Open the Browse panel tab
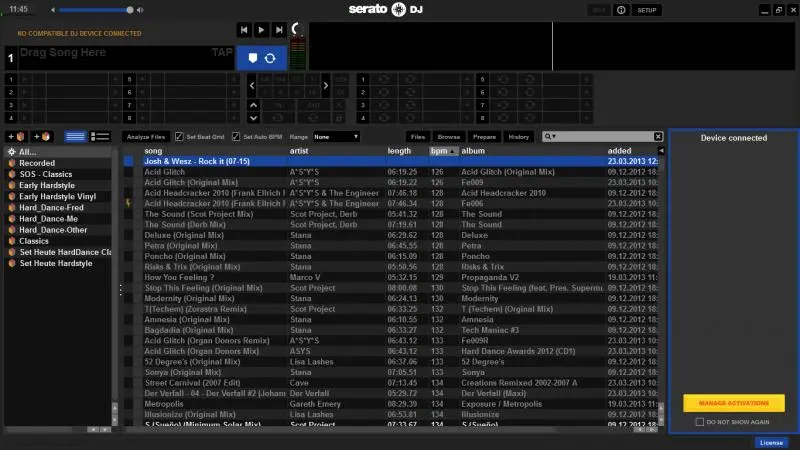 point(449,136)
